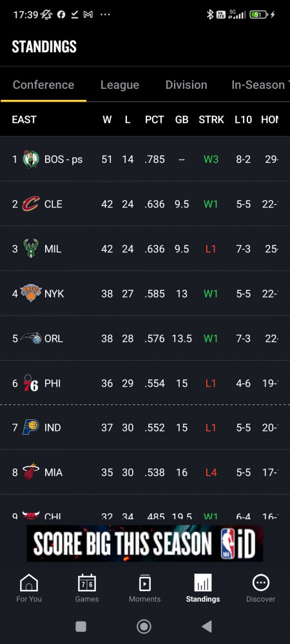The width and height of the screenshot is (290, 644).
Task: Open the Discover more icon
Action: pyautogui.click(x=260, y=582)
